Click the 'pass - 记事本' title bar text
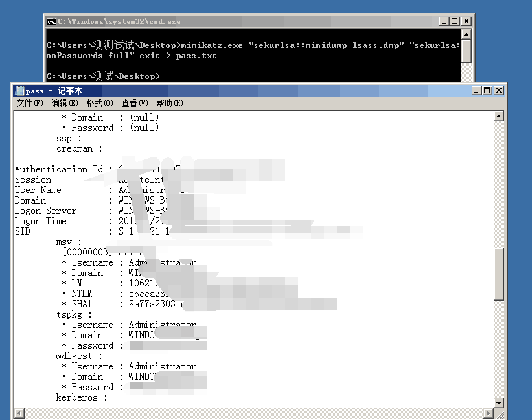 (x=54, y=91)
